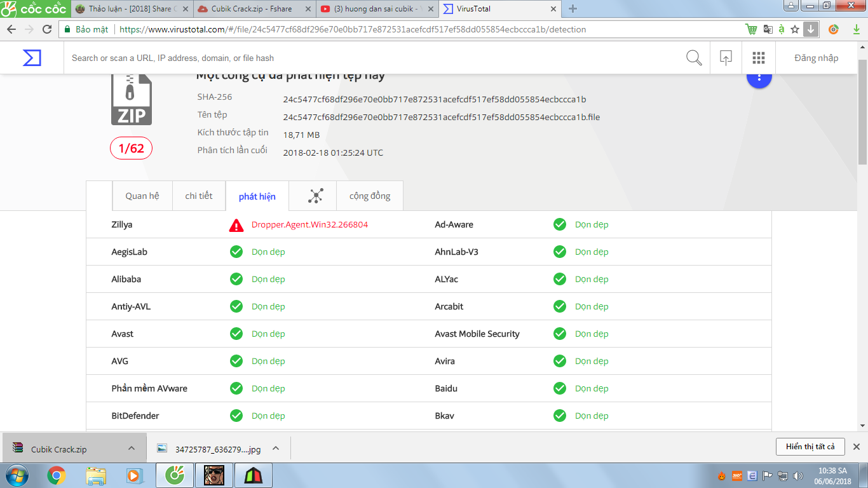Switch to the Cubik Crack.zip Fshare tab
868x488 pixels.
coord(254,9)
